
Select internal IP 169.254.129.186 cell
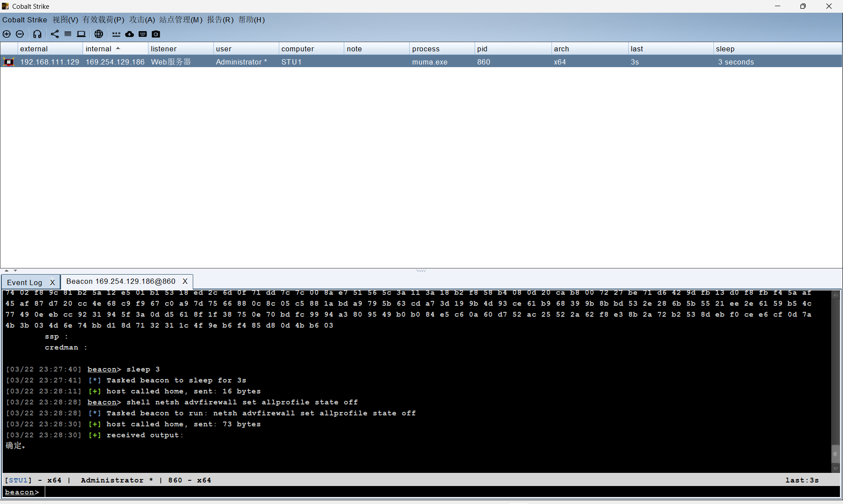pos(115,62)
